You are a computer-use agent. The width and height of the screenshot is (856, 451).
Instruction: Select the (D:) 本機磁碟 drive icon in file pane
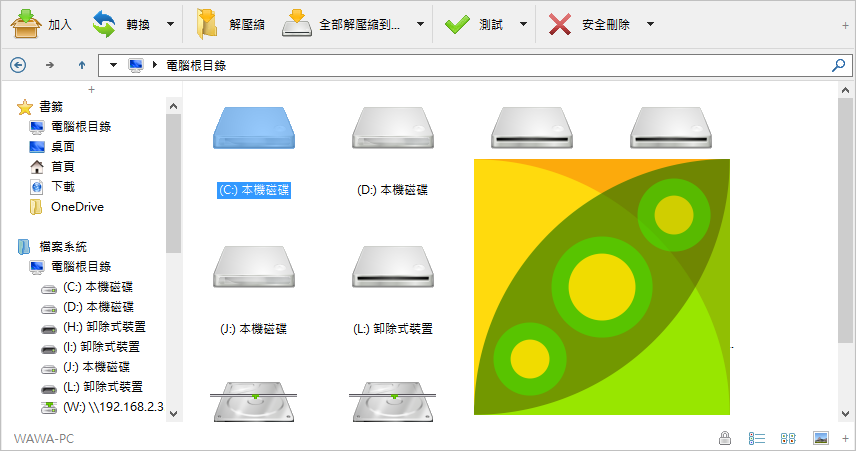393,128
